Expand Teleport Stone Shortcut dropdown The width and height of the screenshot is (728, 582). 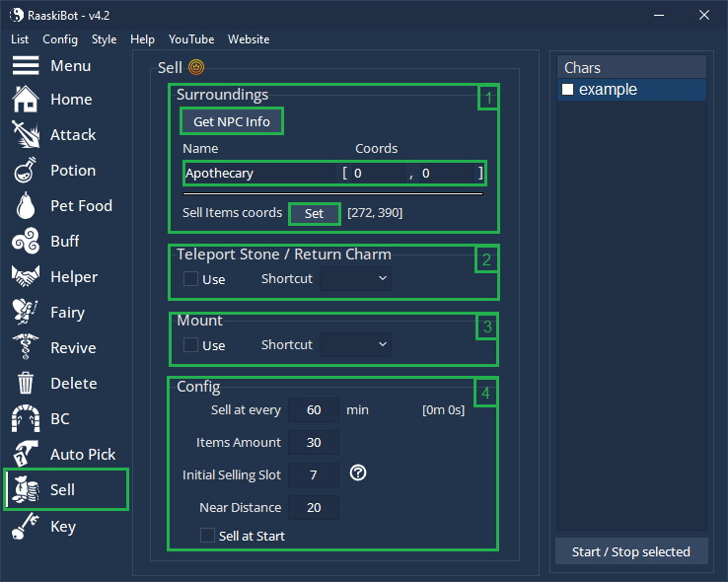click(356, 279)
